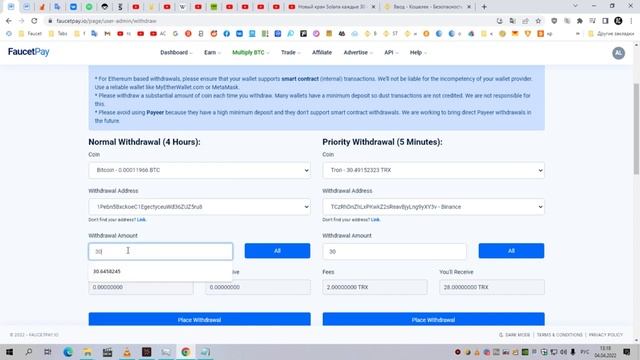
Task: Click the Priority Withdrawal Amount field showing 30
Action: click(x=394, y=251)
